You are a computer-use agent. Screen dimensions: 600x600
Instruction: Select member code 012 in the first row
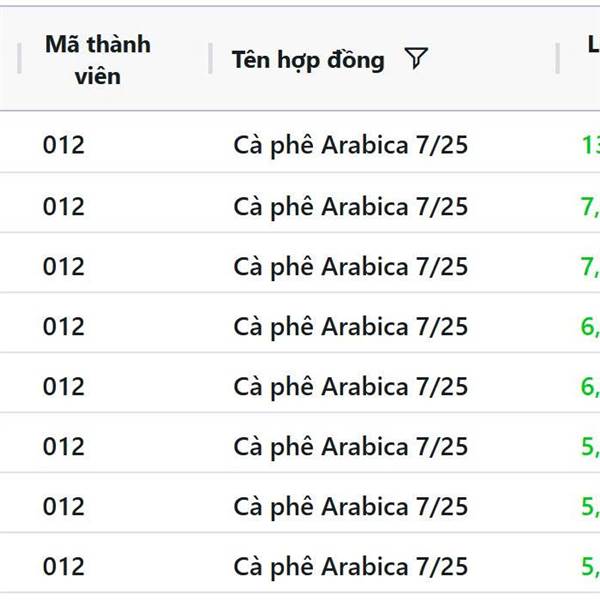point(64,145)
